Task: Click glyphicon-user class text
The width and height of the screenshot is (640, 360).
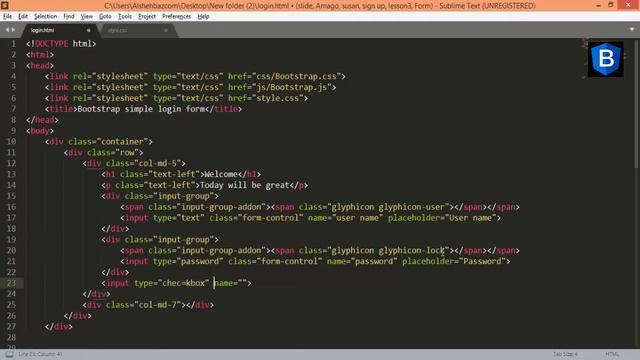Action: [x=411, y=207]
